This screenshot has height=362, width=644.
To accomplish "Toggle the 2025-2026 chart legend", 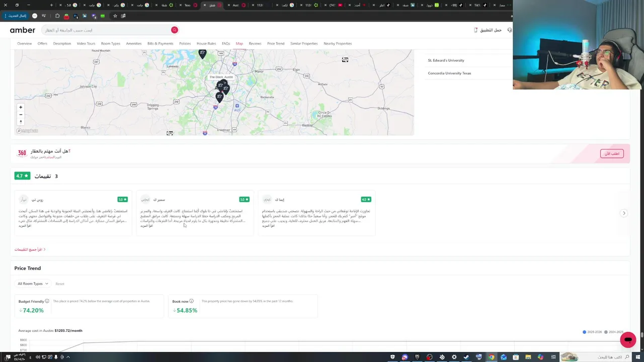I will pos(592,332).
